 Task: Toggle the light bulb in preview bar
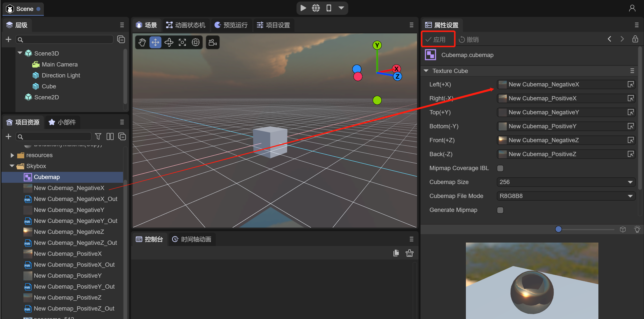tap(637, 229)
